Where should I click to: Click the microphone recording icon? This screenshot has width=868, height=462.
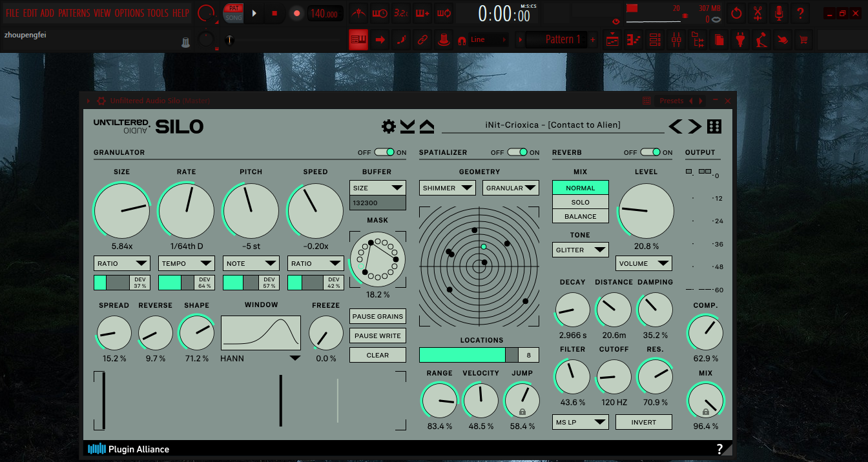pyautogui.click(x=779, y=12)
